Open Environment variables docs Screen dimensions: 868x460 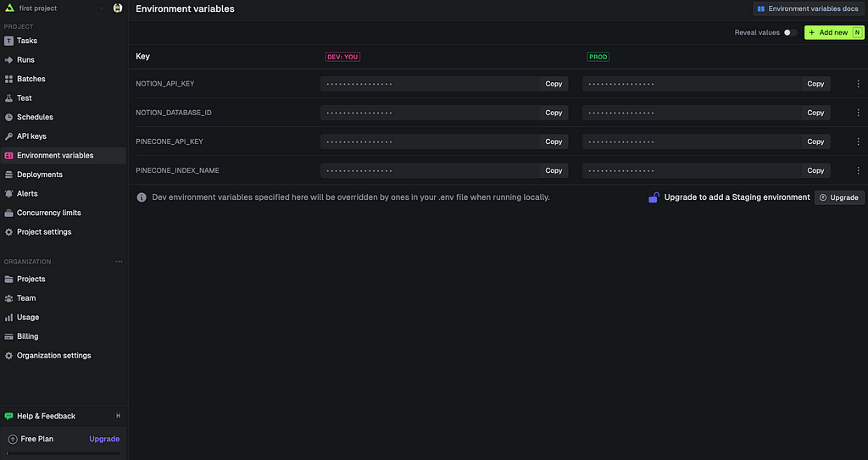point(809,8)
